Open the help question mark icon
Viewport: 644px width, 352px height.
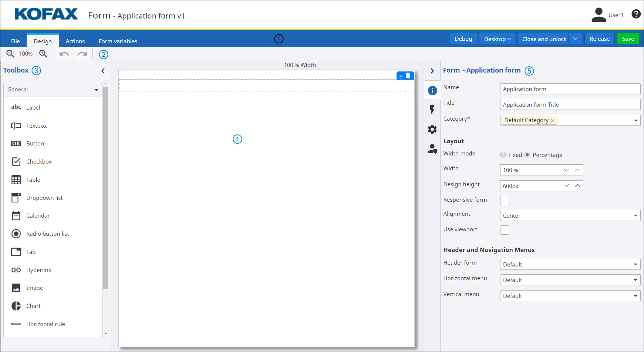click(636, 14)
